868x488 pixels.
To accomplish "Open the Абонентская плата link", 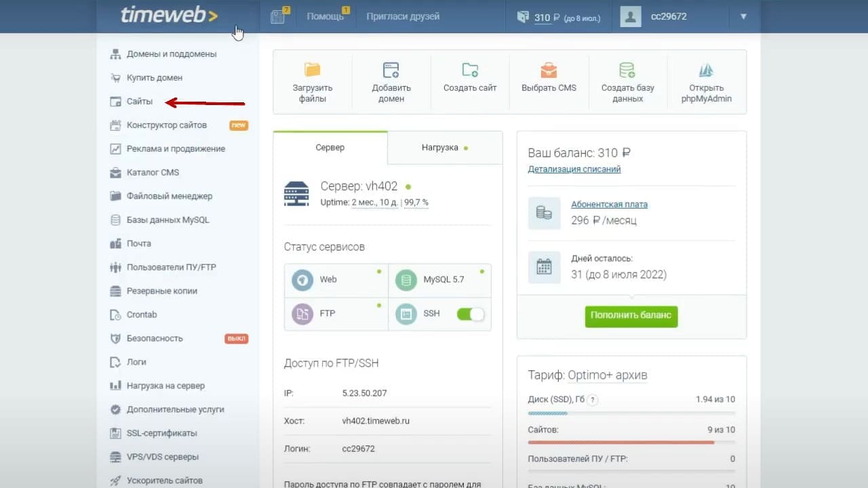I will click(x=610, y=204).
